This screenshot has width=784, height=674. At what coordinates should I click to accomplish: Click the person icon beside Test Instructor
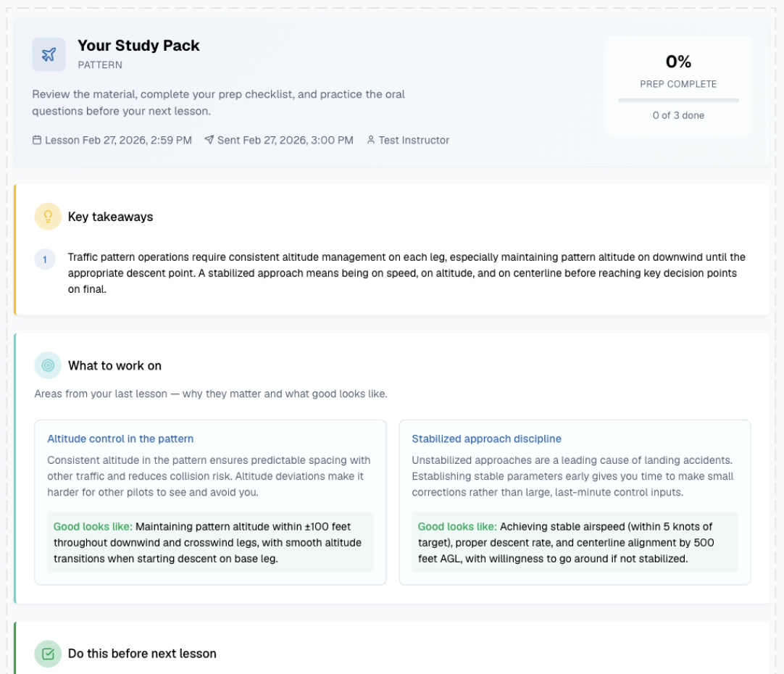(x=370, y=140)
